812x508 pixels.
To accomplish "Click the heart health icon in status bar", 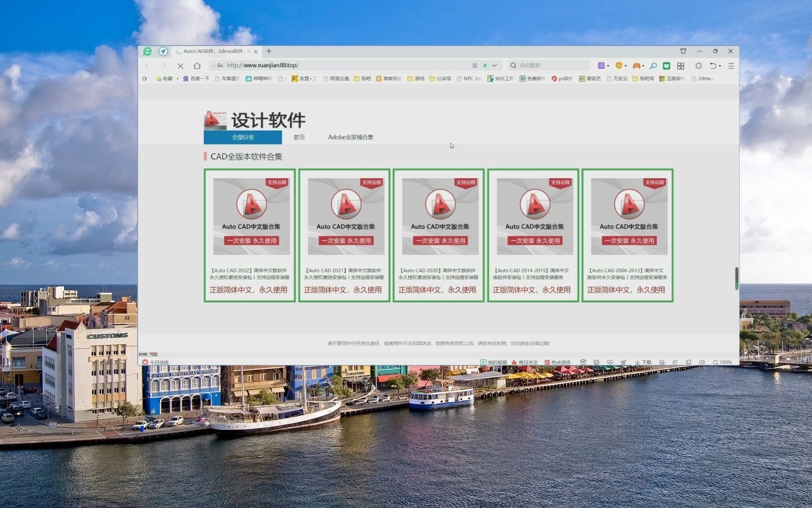I will click(610, 362).
